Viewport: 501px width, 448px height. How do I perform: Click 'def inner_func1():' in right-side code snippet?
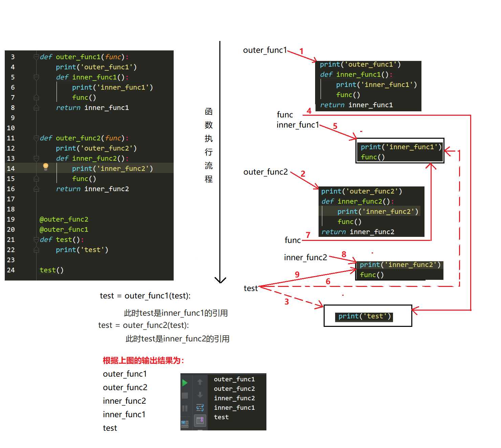click(356, 75)
